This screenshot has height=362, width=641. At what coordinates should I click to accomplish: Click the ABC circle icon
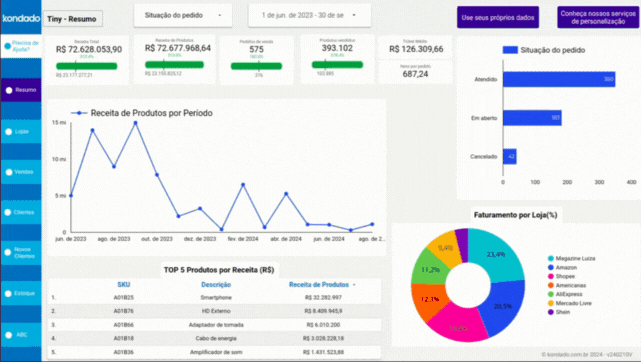point(9,335)
